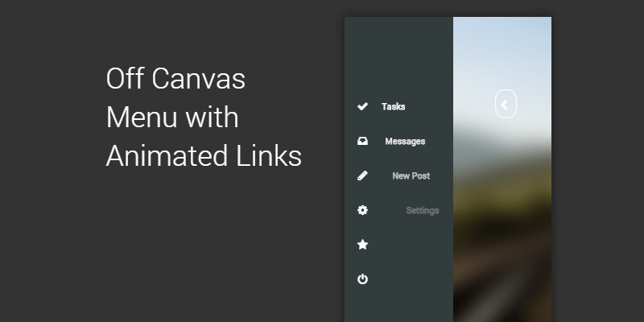The image size is (644, 322).
Task: Click the empty sidebar area below the power icon
Action: pyautogui.click(x=398, y=304)
